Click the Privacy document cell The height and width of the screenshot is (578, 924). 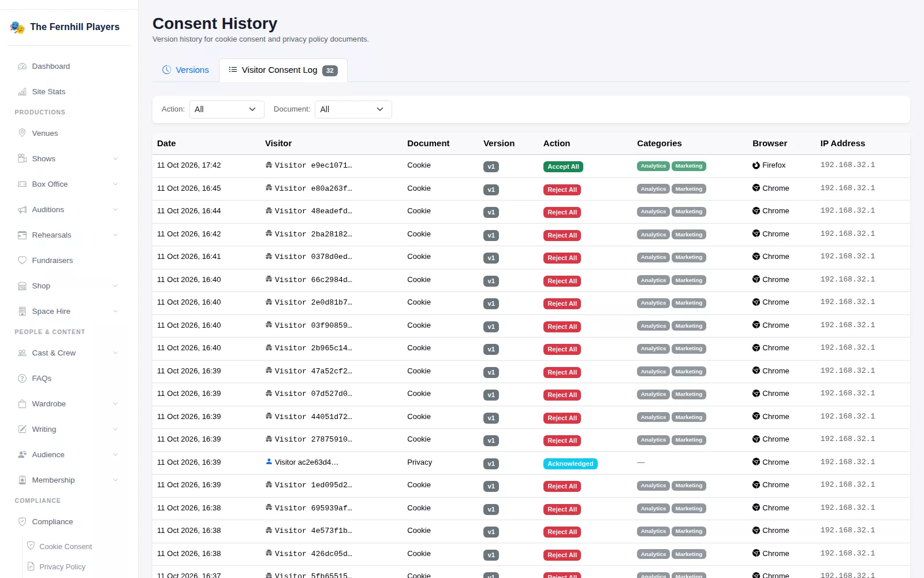click(x=419, y=462)
